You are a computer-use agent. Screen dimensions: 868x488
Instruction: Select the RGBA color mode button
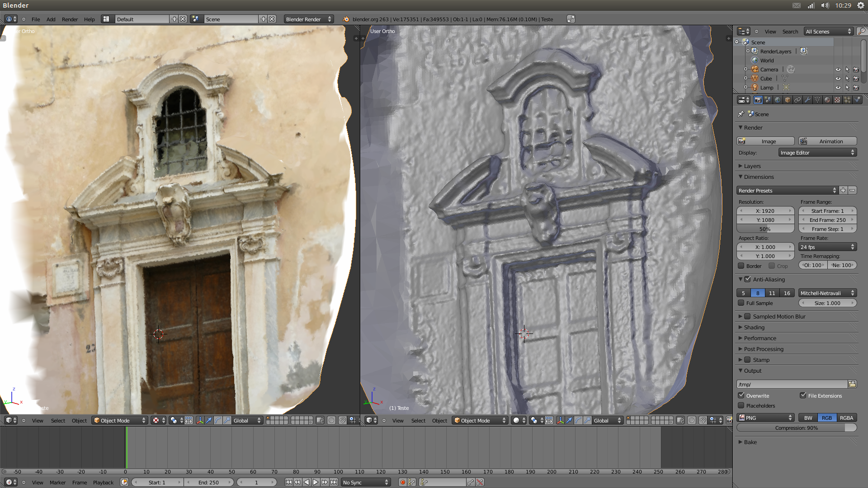(x=846, y=418)
